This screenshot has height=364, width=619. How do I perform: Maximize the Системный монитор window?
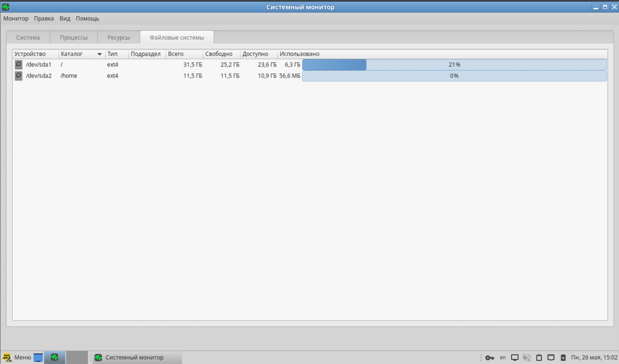pos(605,7)
